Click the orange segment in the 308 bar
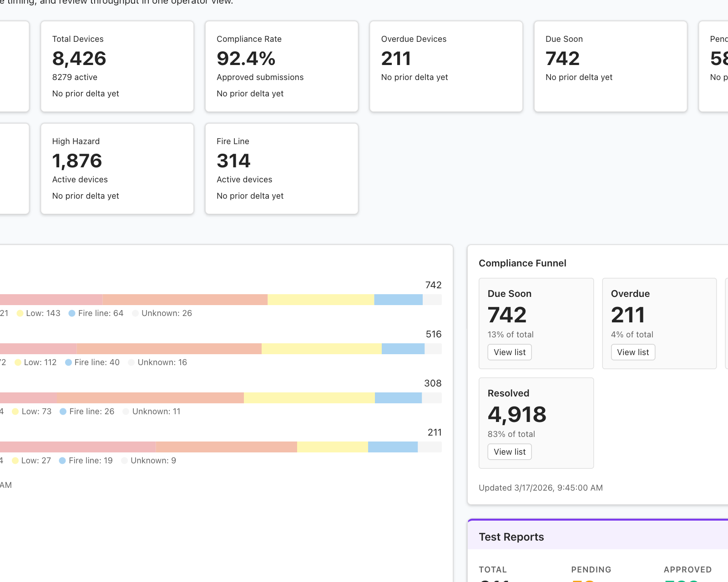The height and width of the screenshot is (582, 728). 150,398
